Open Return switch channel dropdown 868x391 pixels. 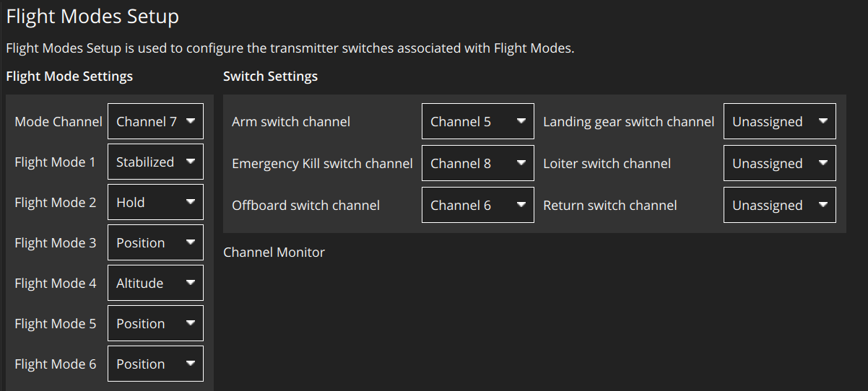click(x=780, y=205)
